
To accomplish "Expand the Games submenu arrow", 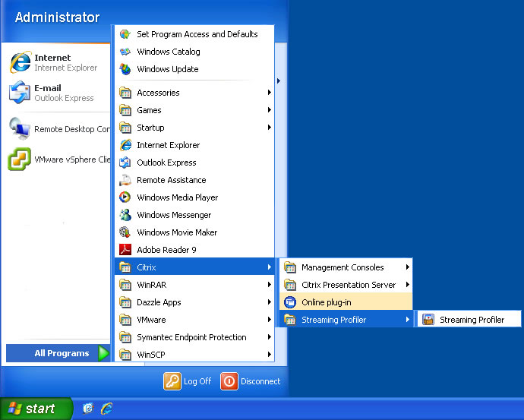I will 270,110.
